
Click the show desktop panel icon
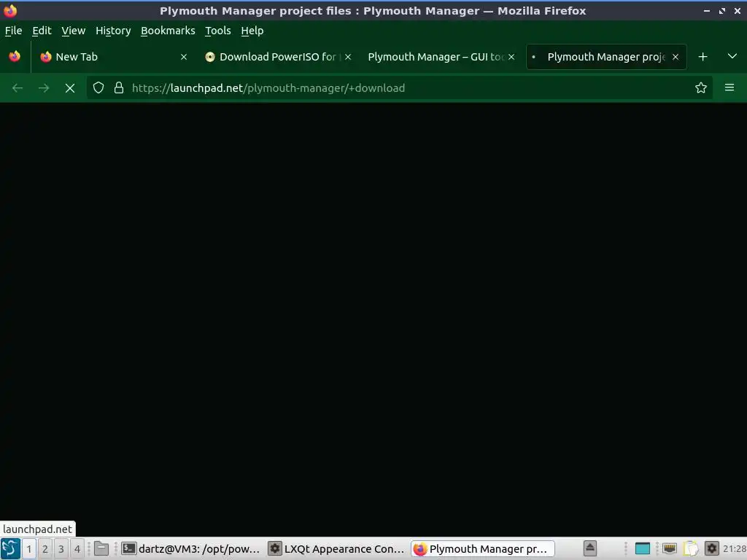(x=643, y=549)
